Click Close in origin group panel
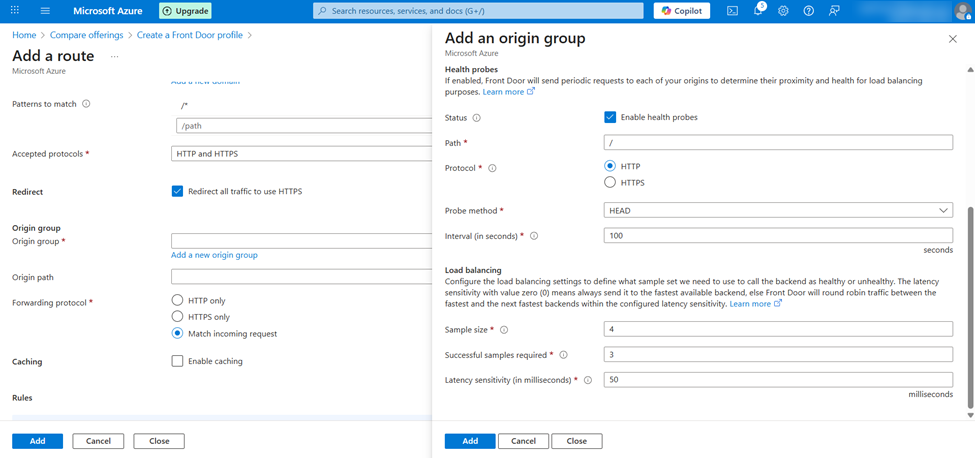 576,441
